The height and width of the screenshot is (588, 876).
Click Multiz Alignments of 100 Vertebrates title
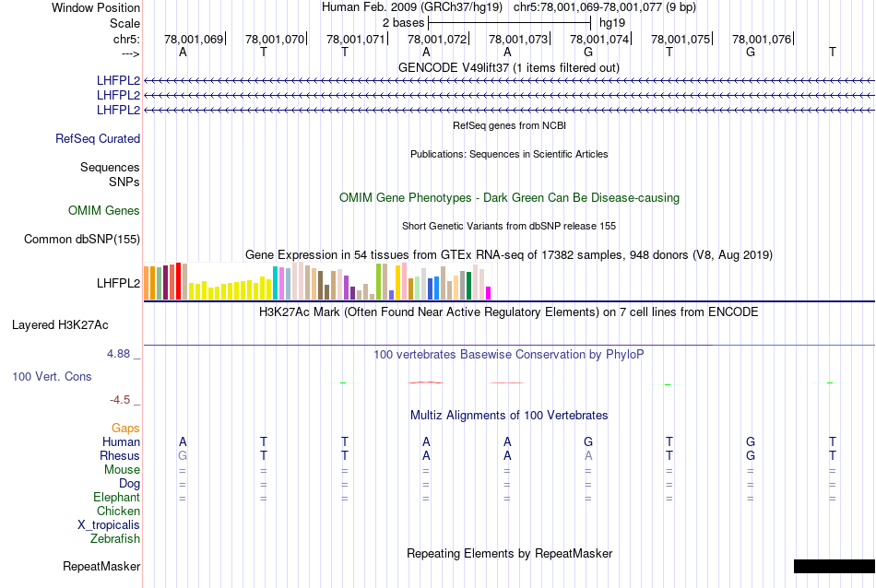tap(509, 415)
